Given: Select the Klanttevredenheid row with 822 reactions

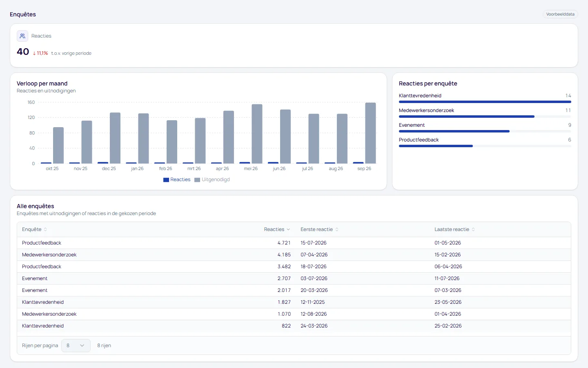Looking at the screenshot, I should pos(294,326).
